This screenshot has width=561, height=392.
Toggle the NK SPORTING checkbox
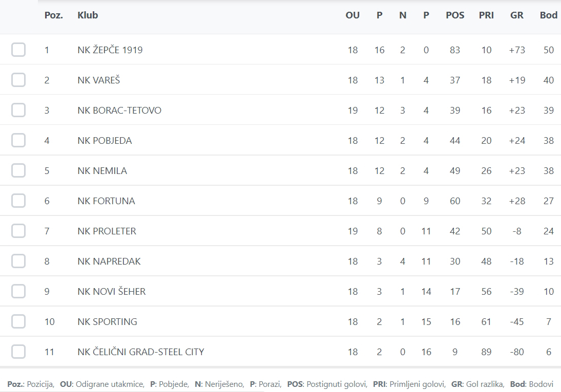coord(18,321)
